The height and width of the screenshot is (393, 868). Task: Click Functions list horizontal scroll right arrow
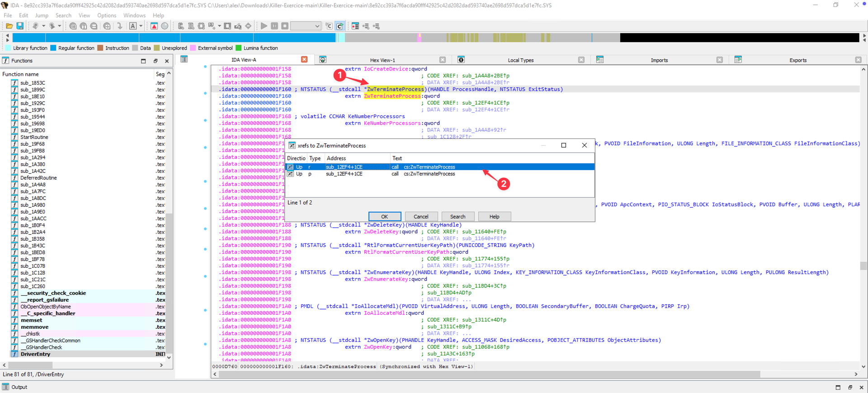(x=161, y=365)
